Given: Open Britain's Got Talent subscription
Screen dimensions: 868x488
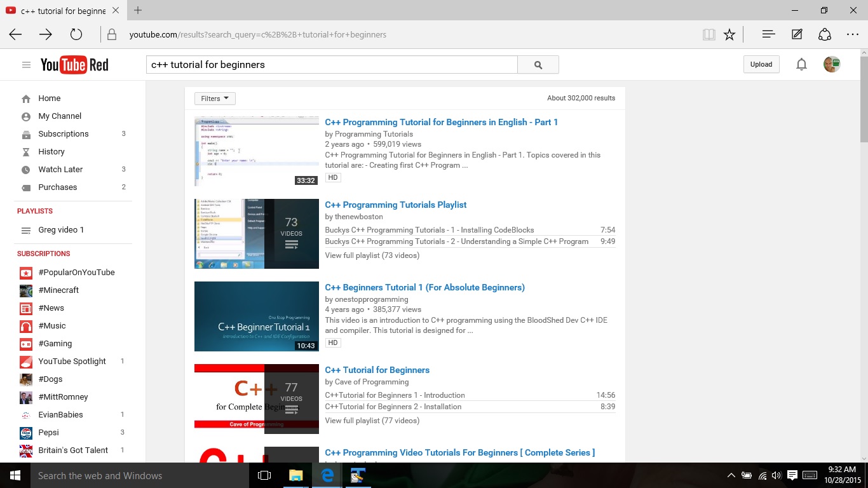Looking at the screenshot, I should point(73,451).
